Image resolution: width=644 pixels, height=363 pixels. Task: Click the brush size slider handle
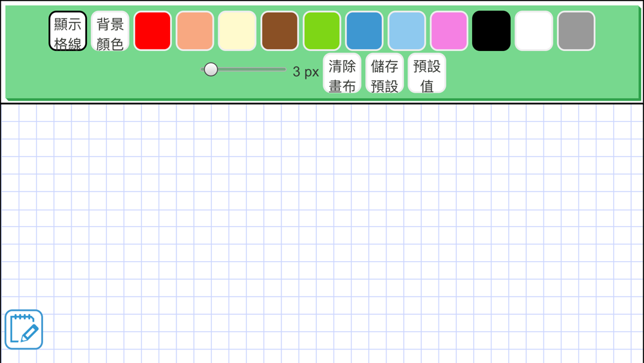pos(211,70)
